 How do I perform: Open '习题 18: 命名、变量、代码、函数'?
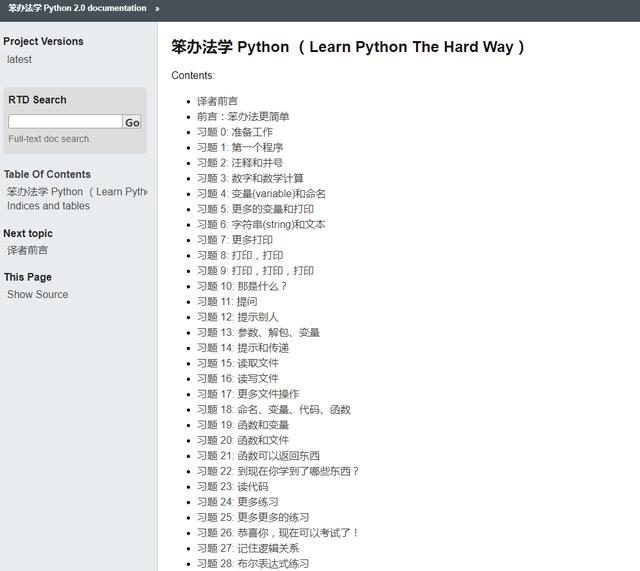274,410
